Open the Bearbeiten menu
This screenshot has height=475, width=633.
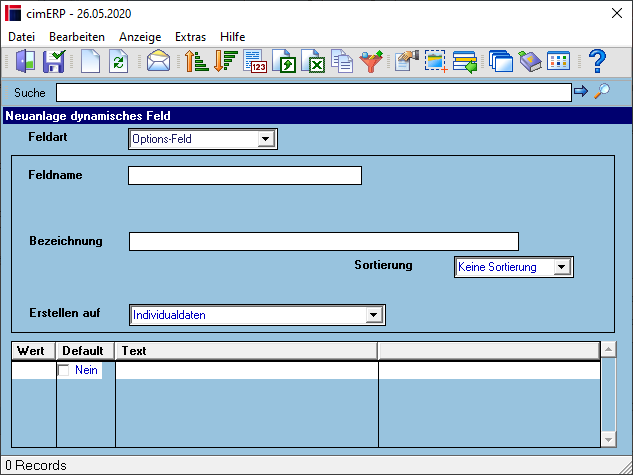click(77, 37)
